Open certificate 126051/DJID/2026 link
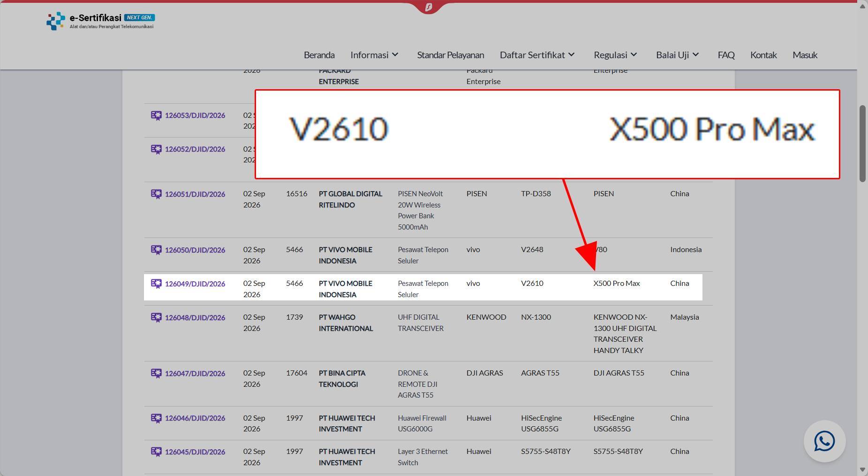 click(x=195, y=194)
